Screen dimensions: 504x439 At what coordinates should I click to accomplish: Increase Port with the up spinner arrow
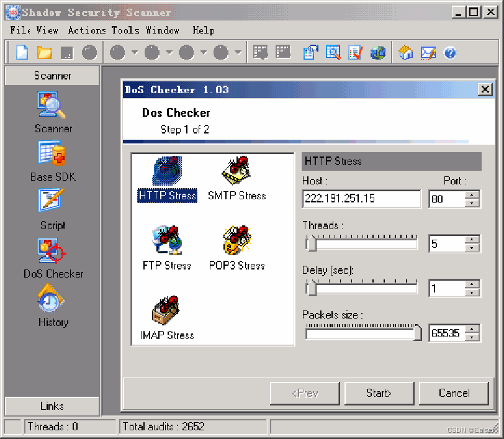[472, 195]
